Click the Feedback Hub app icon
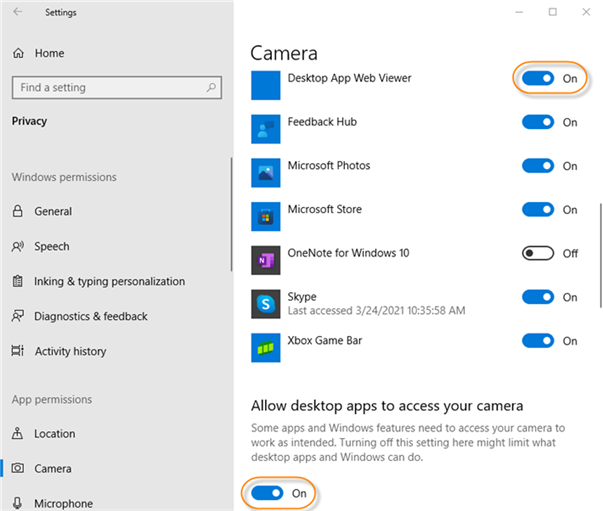603x511 pixels. (267, 128)
